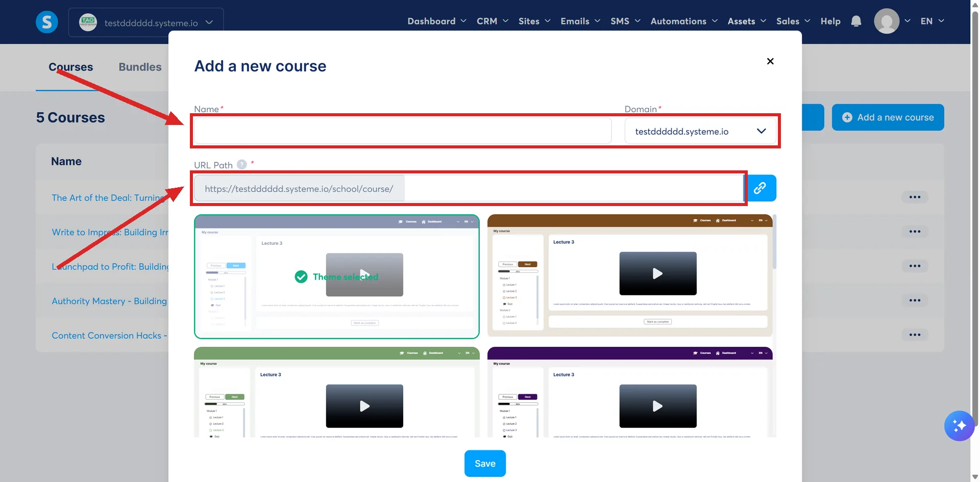
Task: Click the Add a new course button
Action: click(x=888, y=117)
